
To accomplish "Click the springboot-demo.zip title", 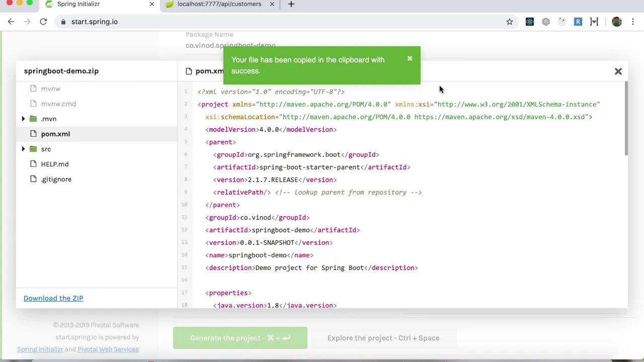I will tap(61, 71).
